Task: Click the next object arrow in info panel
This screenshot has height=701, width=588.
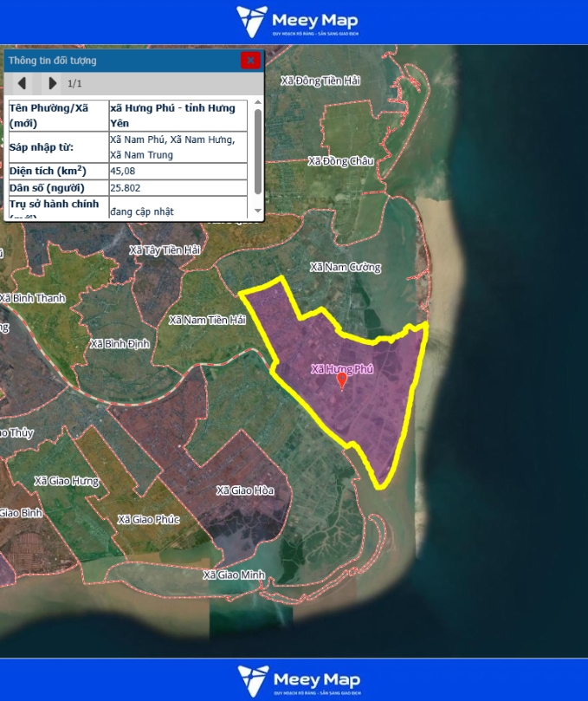Action: 52,83
